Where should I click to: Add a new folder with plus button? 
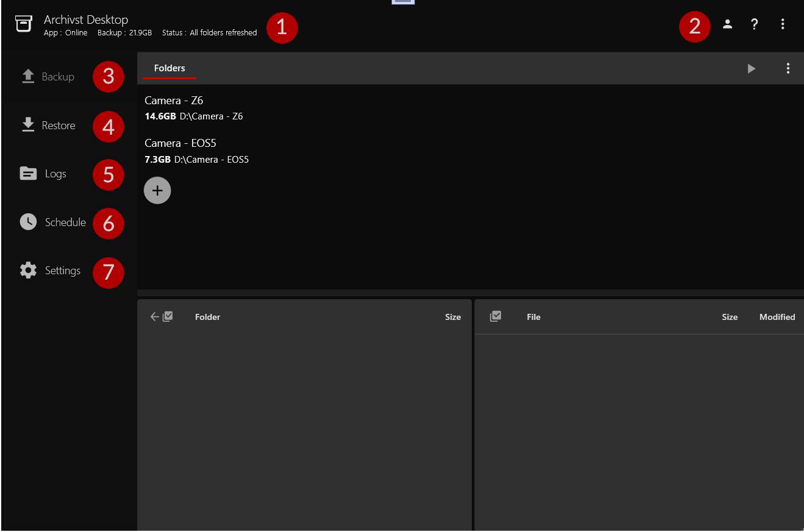(157, 191)
